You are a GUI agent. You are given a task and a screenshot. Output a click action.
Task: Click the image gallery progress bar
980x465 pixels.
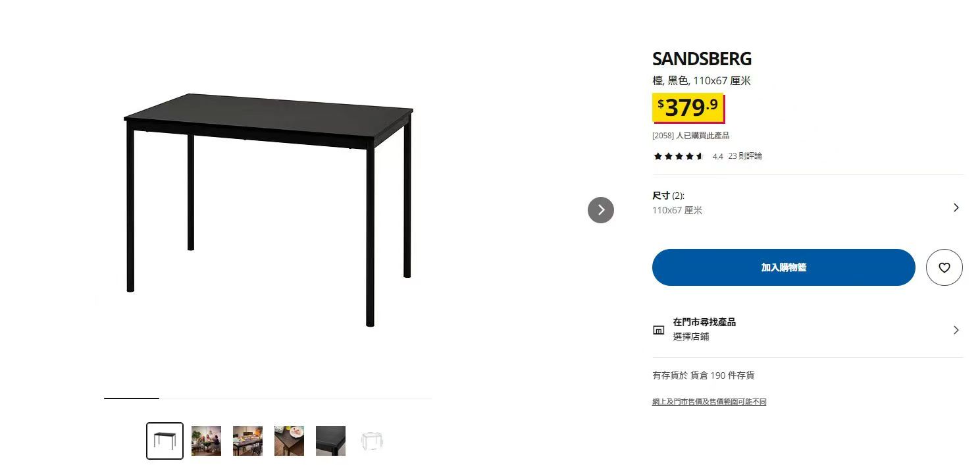click(268, 398)
